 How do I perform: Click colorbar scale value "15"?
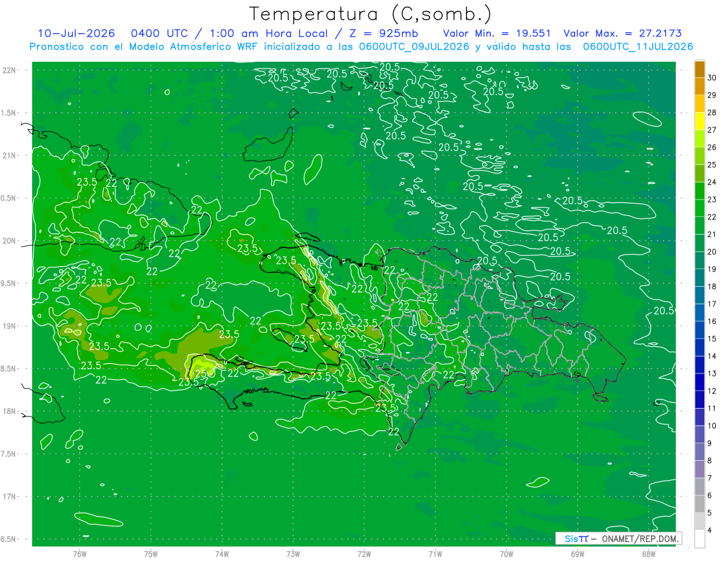(712, 338)
